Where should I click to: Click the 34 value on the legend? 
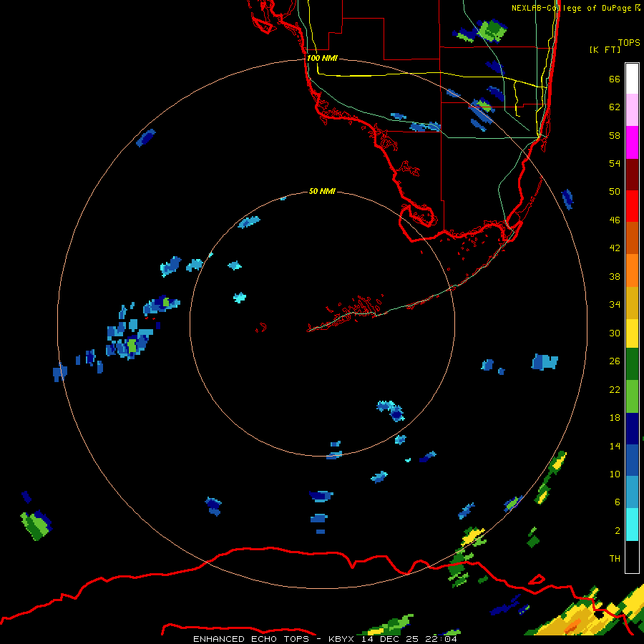click(x=615, y=304)
